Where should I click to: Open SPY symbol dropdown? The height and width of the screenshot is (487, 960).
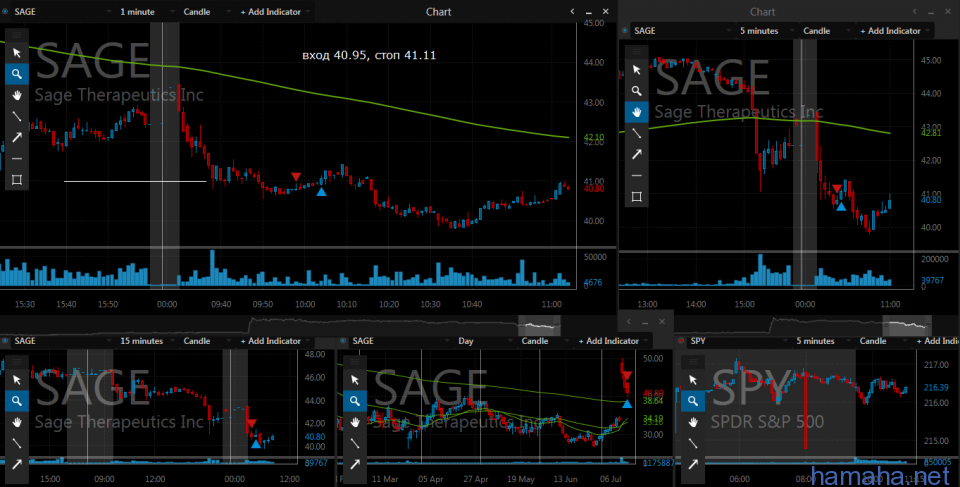pyautogui.click(x=738, y=341)
